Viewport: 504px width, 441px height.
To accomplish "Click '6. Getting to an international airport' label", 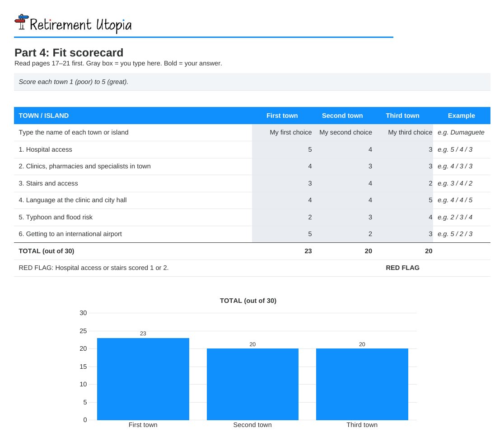I will [x=70, y=234].
